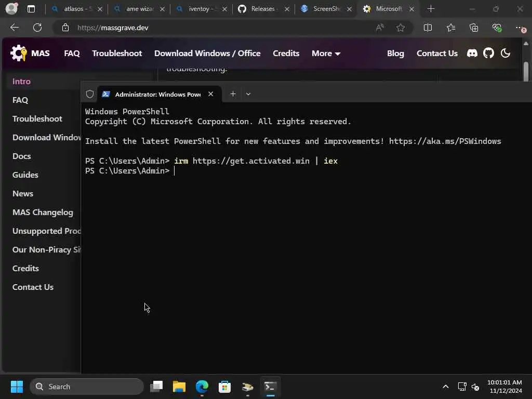Click the browser profile avatar icon
This screenshot has width=532, height=399.
click(11, 8)
